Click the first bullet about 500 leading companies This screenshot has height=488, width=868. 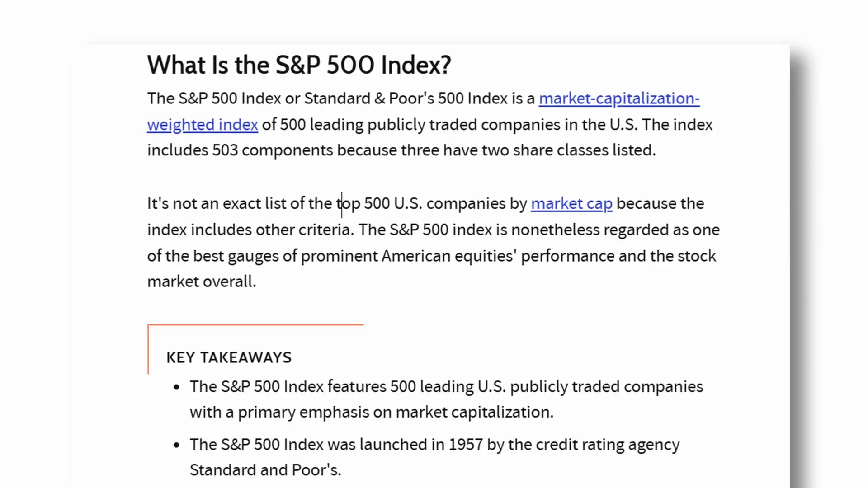tap(446, 399)
